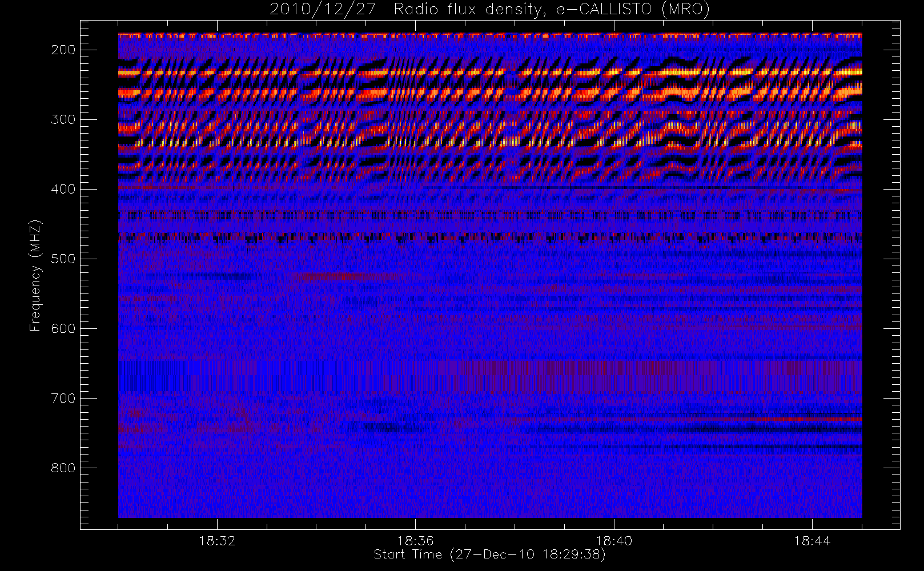924x571 pixels.
Task: Click the 300 frequency tick label
Action: (x=63, y=119)
